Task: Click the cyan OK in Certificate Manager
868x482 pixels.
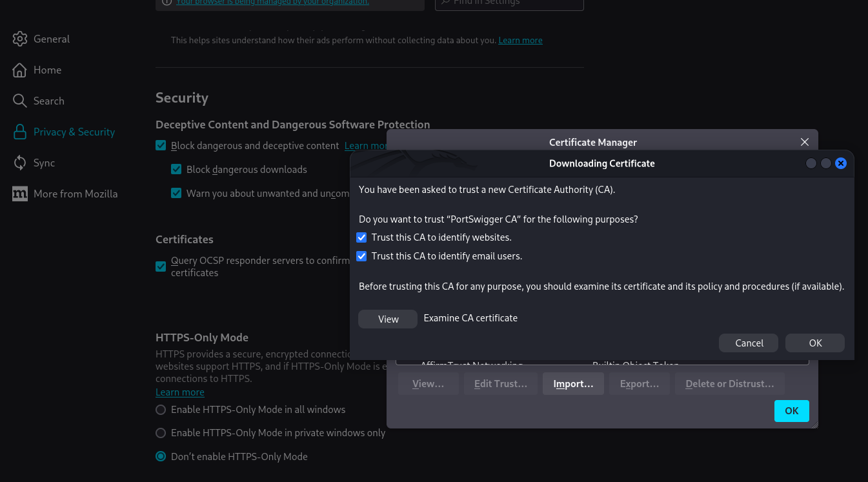Action: pyautogui.click(x=792, y=410)
